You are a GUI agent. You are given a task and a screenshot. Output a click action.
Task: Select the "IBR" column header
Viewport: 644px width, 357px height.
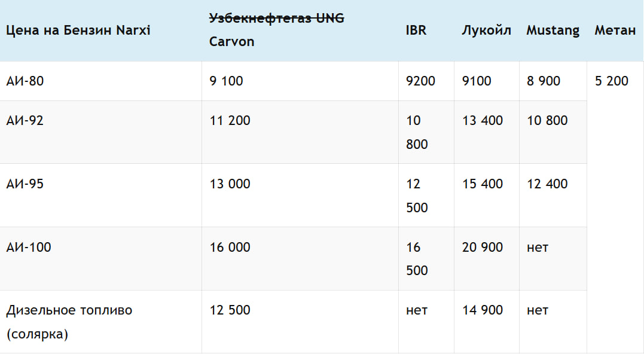coord(416,30)
